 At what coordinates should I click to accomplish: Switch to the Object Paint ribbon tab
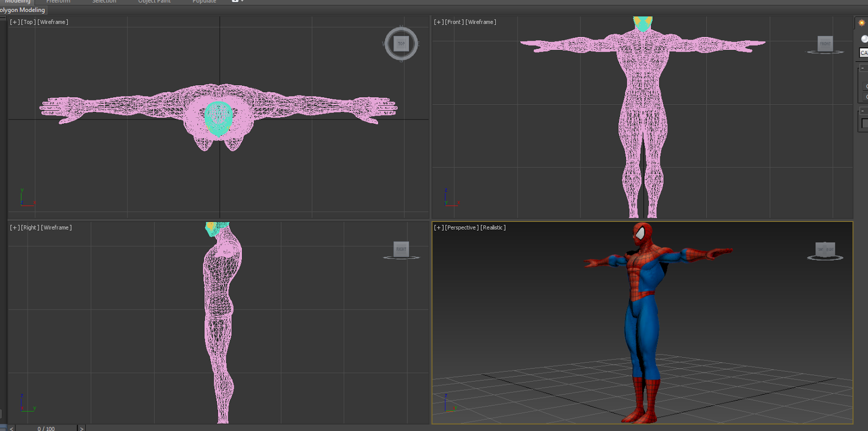pyautogui.click(x=154, y=2)
